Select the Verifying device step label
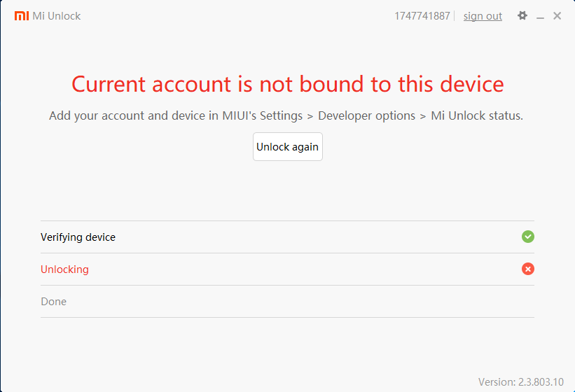 tap(78, 237)
